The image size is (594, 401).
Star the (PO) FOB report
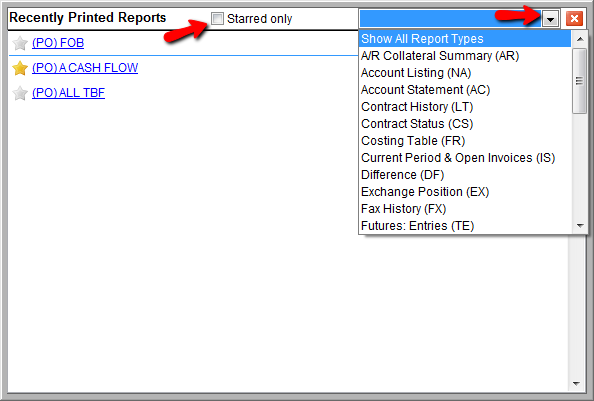pyautogui.click(x=20, y=43)
